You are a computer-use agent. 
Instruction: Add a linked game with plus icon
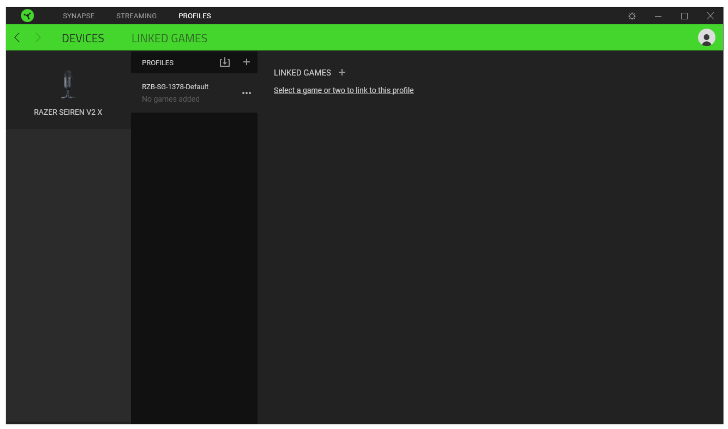(342, 72)
